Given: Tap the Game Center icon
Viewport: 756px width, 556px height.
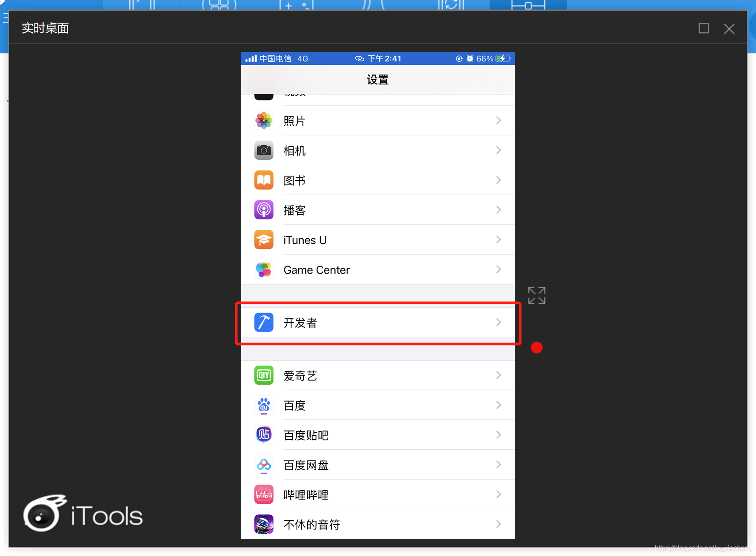Looking at the screenshot, I should (264, 270).
